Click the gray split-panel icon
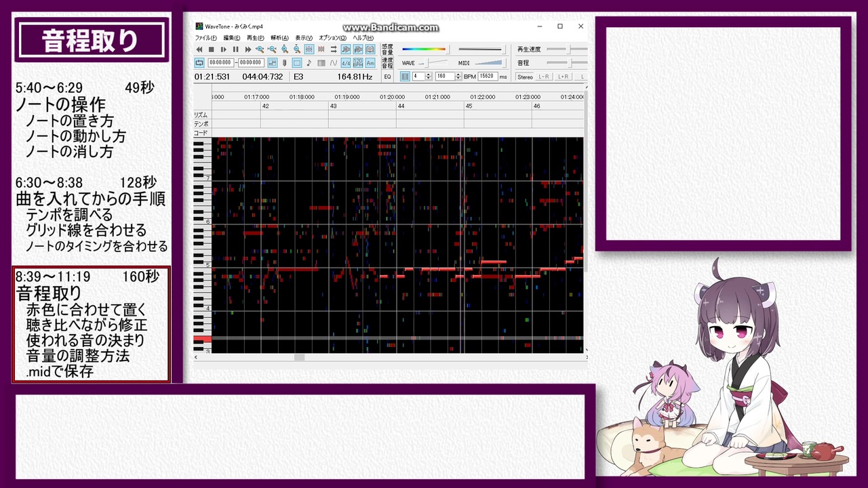Viewport: 868px width, 488px height. click(321, 63)
